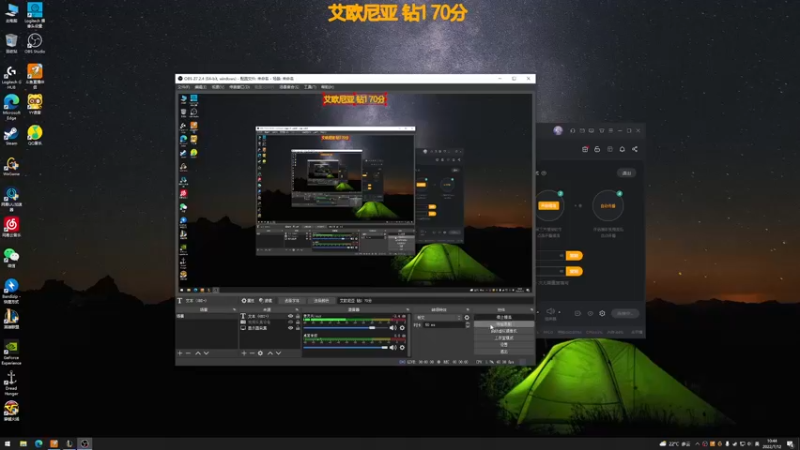Click speaker icon in streaming assistant window
800x450 pixels.
click(x=551, y=311)
